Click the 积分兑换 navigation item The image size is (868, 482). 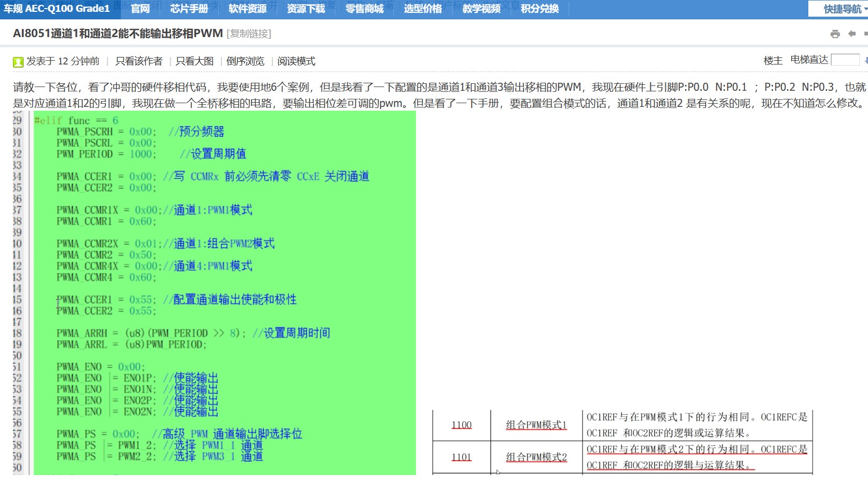click(540, 9)
